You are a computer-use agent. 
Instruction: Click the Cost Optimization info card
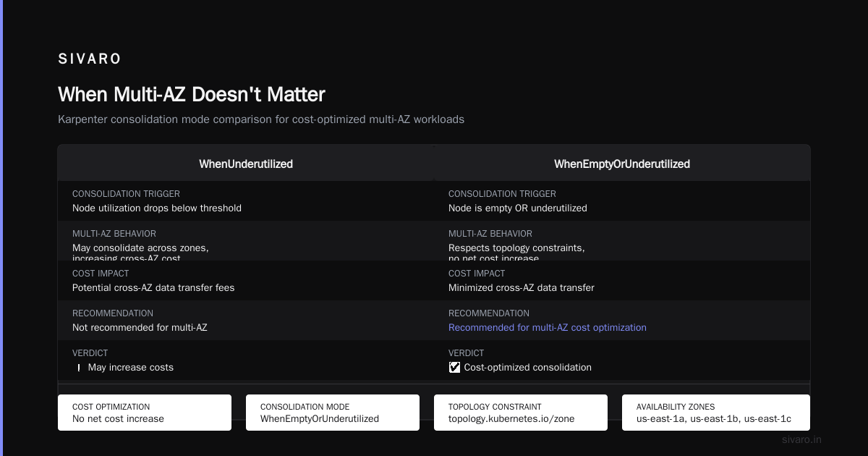(145, 413)
